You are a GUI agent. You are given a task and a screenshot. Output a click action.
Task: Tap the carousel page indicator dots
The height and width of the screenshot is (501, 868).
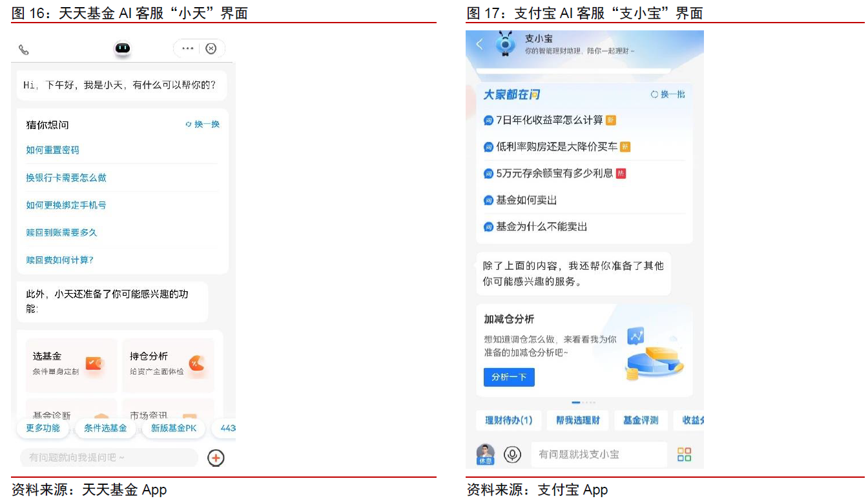(584, 402)
